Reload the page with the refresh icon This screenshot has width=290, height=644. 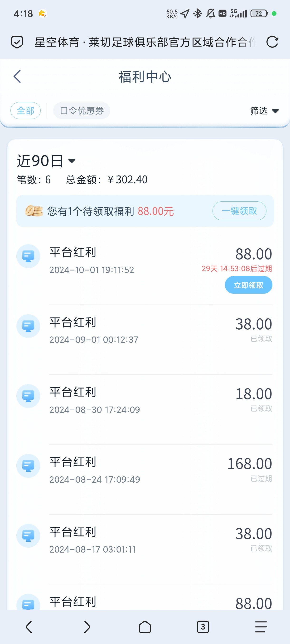tap(272, 42)
